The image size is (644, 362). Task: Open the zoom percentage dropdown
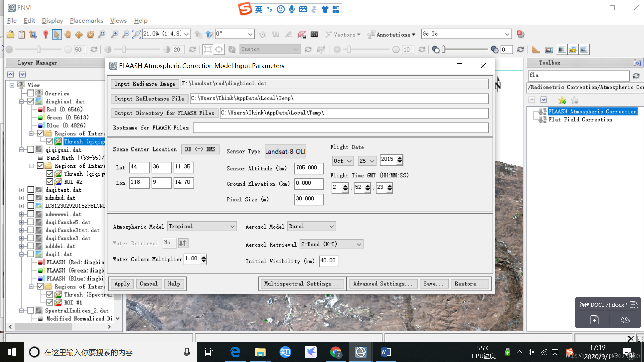pyautogui.click(x=186, y=34)
